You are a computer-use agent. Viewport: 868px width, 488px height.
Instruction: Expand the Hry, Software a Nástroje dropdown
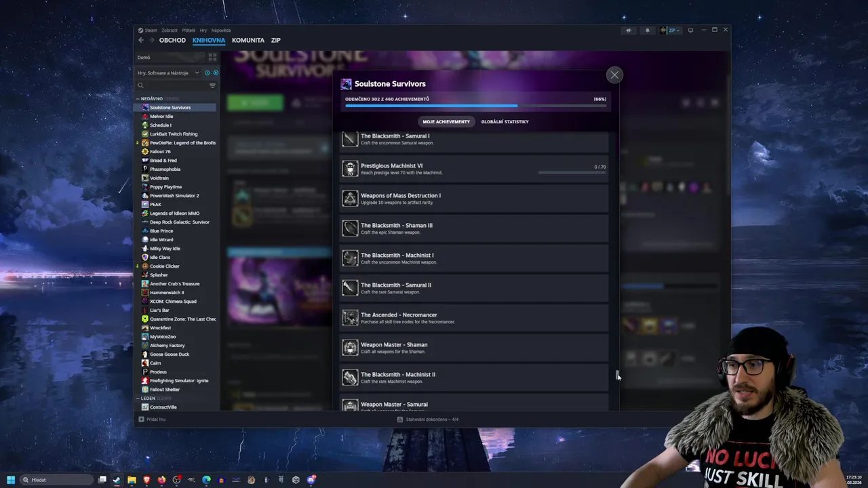pyautogui.click(x=168, y=73)
